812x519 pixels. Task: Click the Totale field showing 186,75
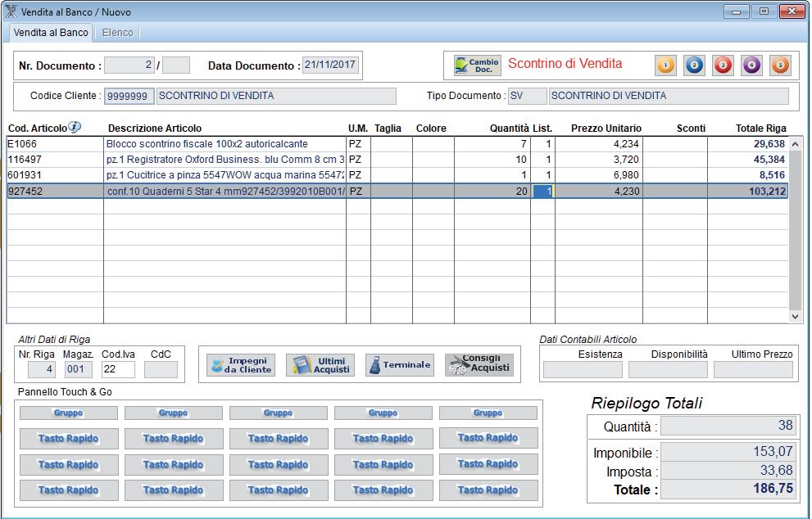tap(727, 489)
